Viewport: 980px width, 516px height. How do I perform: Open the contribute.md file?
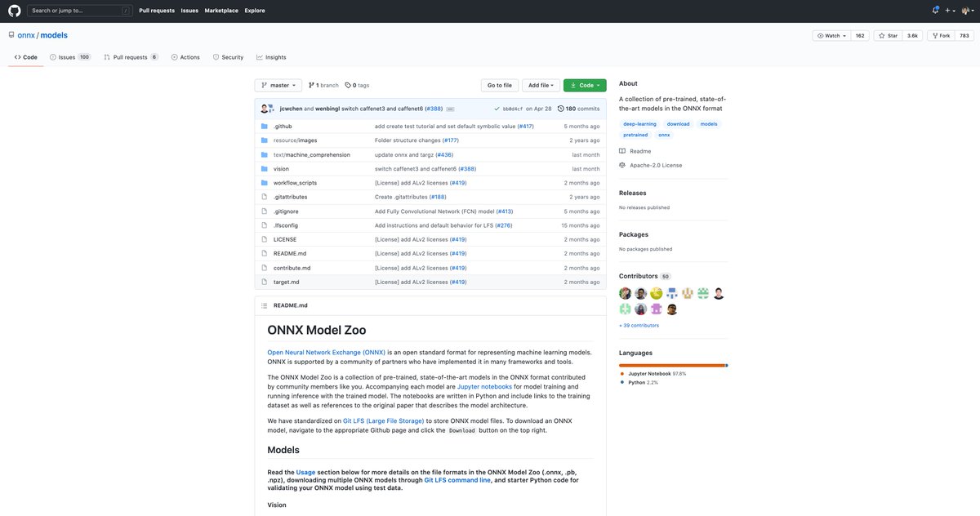click(x=292, y=268)
